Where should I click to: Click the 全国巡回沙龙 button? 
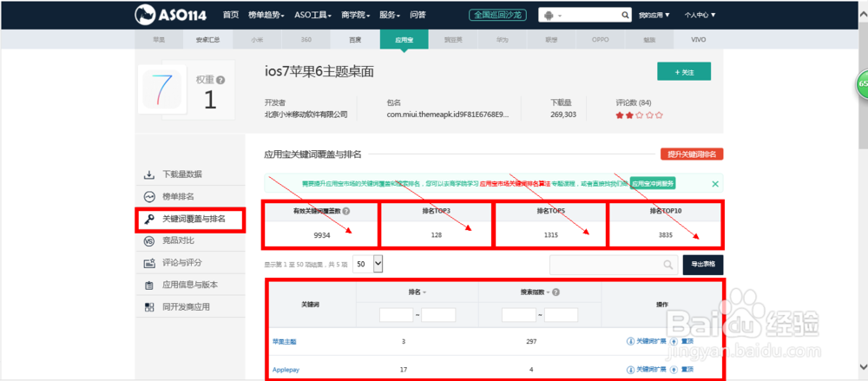[x=497, y=15]
